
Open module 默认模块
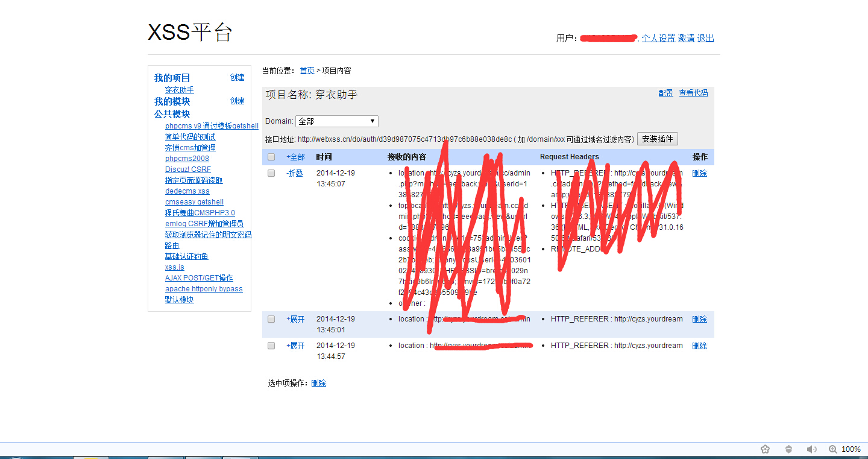(180, 300)
